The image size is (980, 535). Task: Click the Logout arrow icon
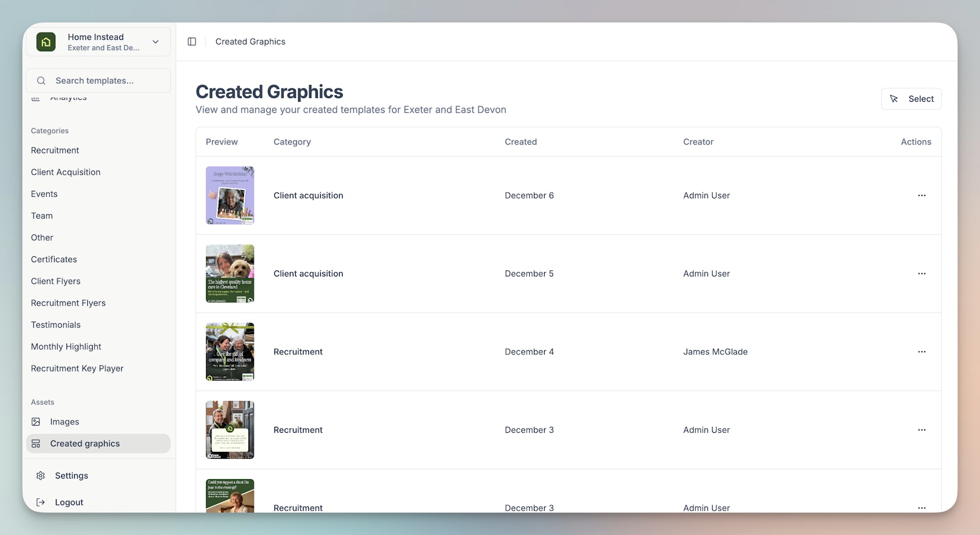tap(40, 502)
